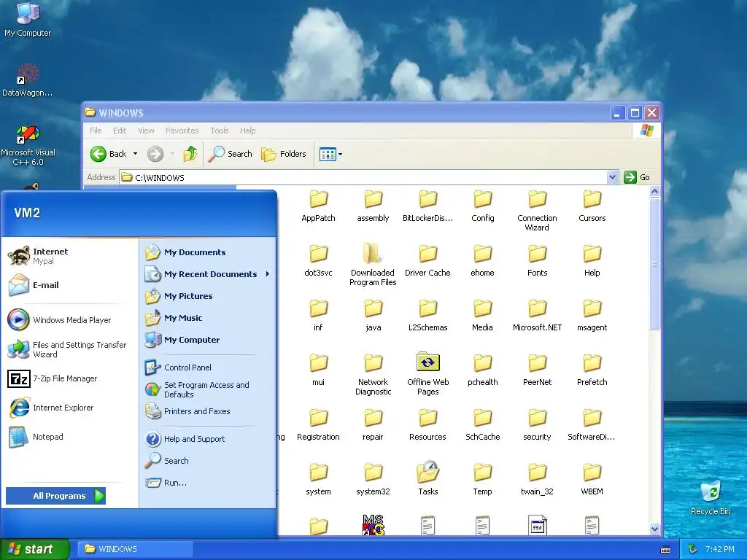
Task: Select the AppPatch folder
Action: pyautogui.click(x=318, y=206)
